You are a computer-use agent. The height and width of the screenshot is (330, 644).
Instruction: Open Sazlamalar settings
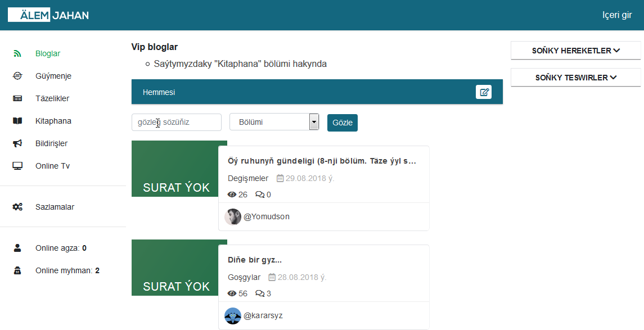click(x=55, y=207)
